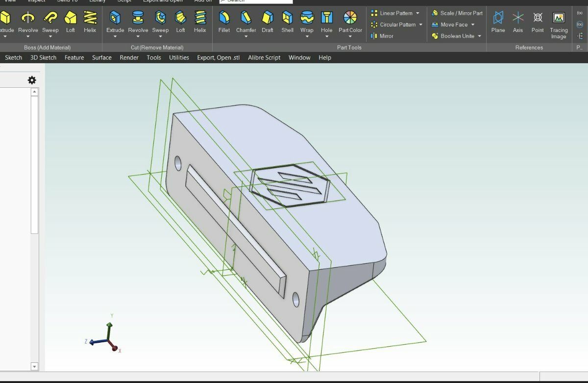Open the Feature menu

click(x=74, y=57)
